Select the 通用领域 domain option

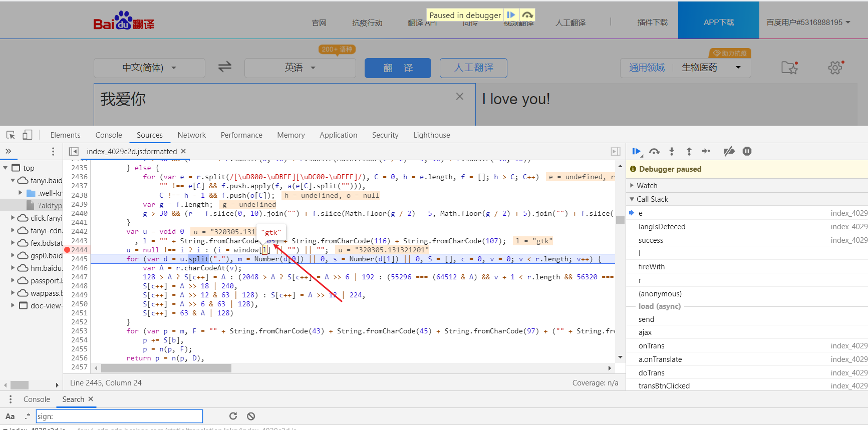point(647,68)
